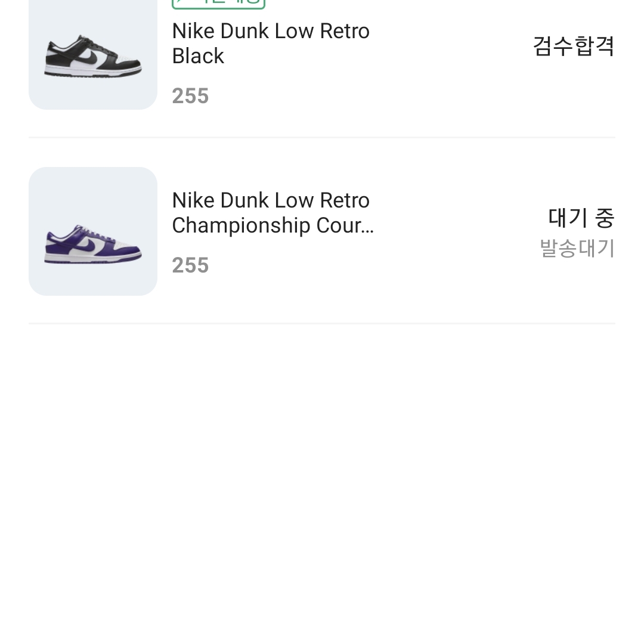Open the purple Championship Court shoe thumbnail

(93, 231)
